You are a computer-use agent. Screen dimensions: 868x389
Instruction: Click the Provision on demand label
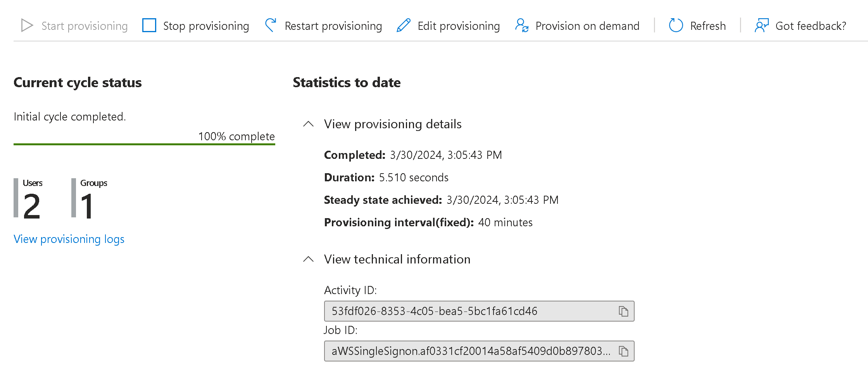[x=587, y=26]
